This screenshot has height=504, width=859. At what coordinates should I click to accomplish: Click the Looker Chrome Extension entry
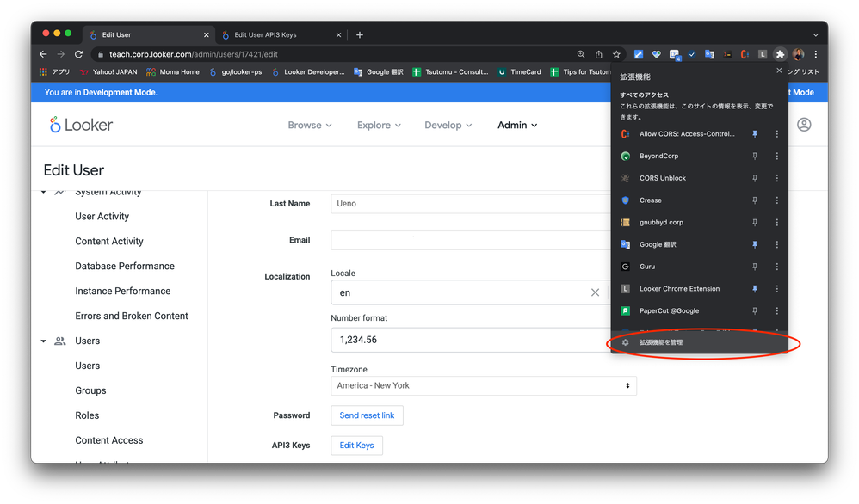[x=679, y=288]
